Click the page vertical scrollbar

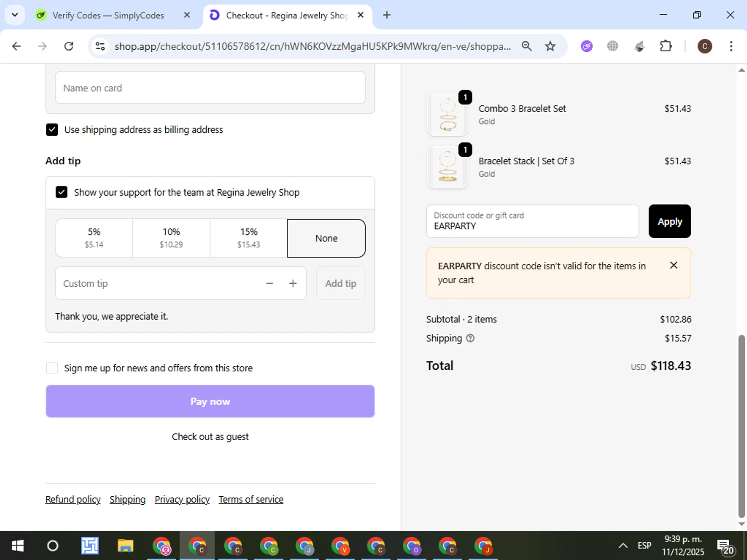click(742, 426)
